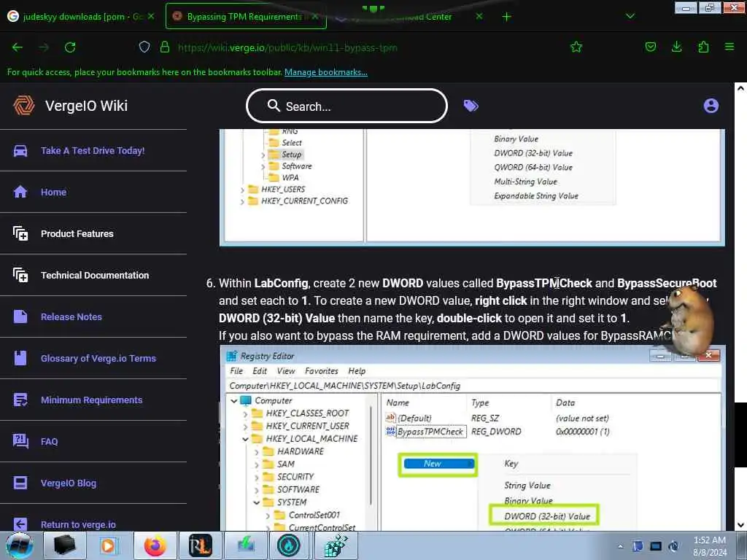Click the text DWORD (32-bit) Value in paragraph
This screenshot has height=560, width=747.
point(276,318)
